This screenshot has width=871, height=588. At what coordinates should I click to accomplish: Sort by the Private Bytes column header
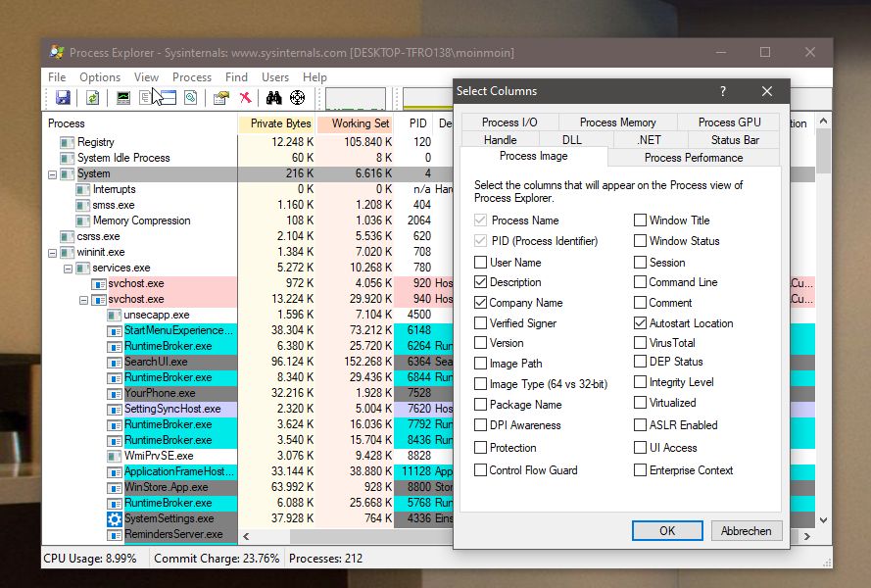click(x=277, y=123)
